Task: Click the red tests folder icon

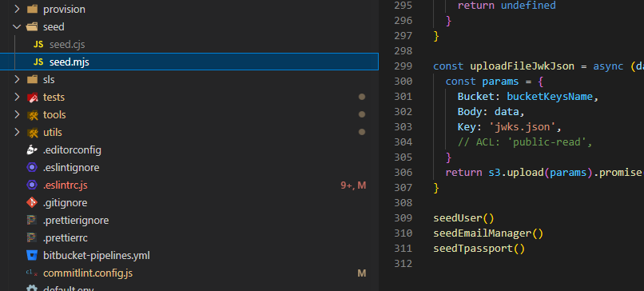Action: click(32, 98)
